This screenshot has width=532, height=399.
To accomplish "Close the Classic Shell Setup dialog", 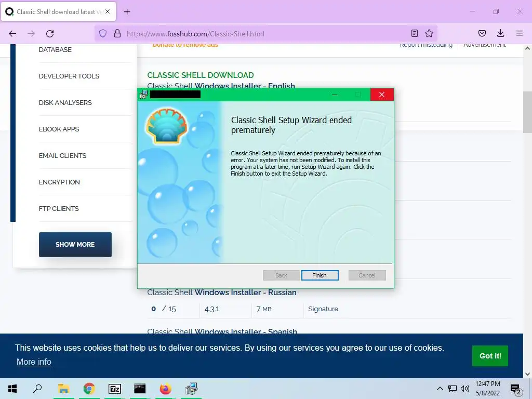I will click(382, 95).
